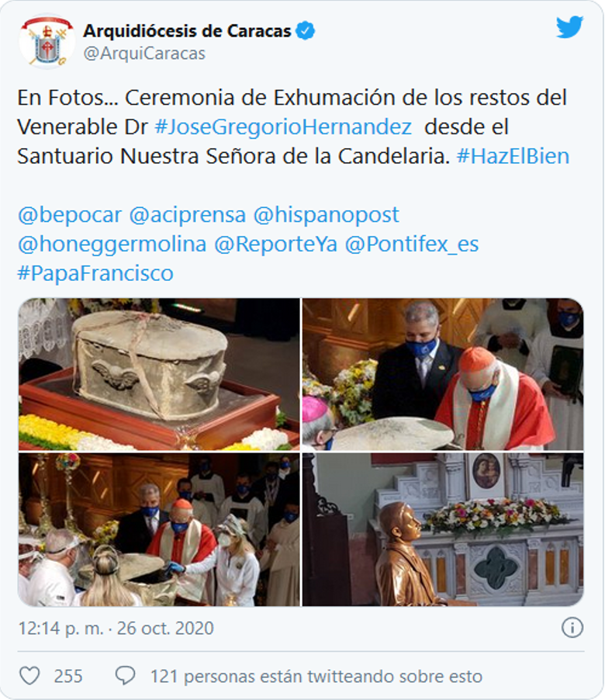The width and height of the screenshot is (605, 700).
Task: Open the Arquidiócesis de Caracas account name
Action: point(187,31)
